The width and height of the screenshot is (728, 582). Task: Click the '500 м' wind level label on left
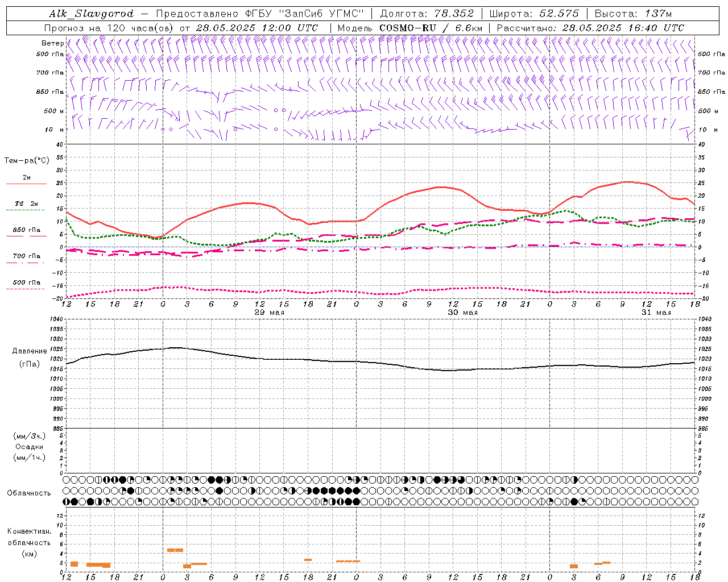[x=54, y=111]
